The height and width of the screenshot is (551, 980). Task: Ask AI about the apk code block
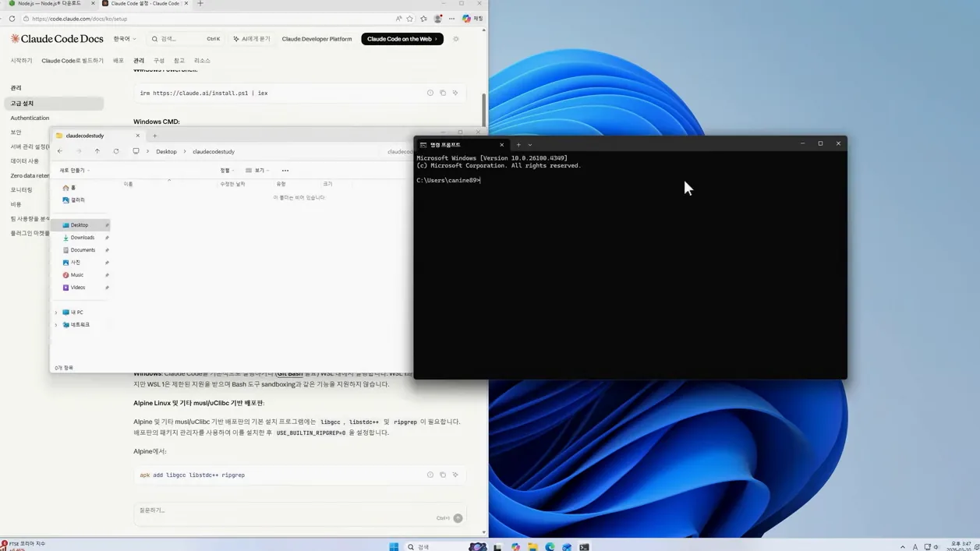[455, 475]
